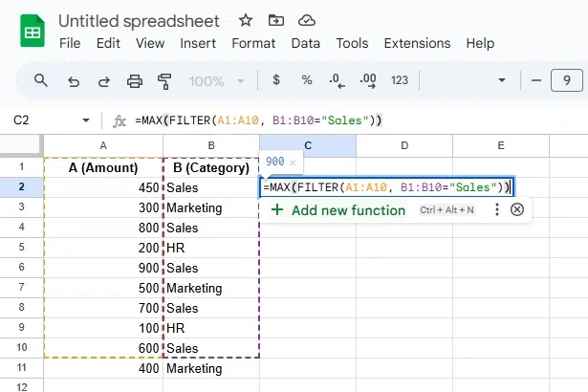Print the spreadsheet

pos(135,81)
